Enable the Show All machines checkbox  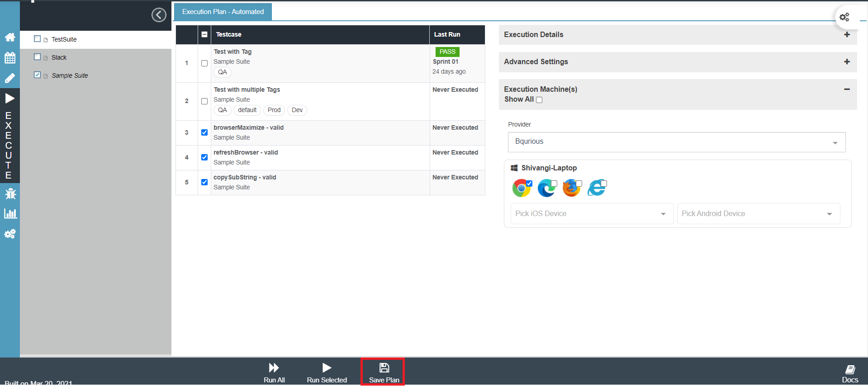(x=539, y=100)
